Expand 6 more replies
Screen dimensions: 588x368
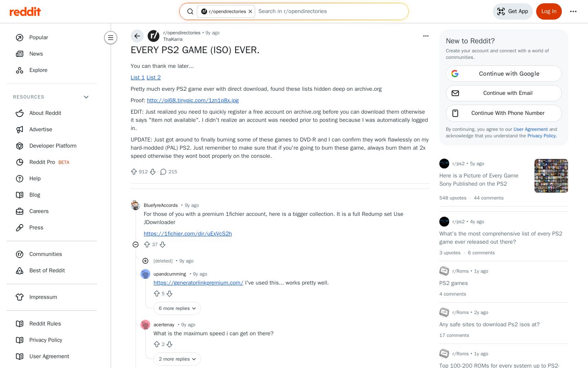point(177,308)
